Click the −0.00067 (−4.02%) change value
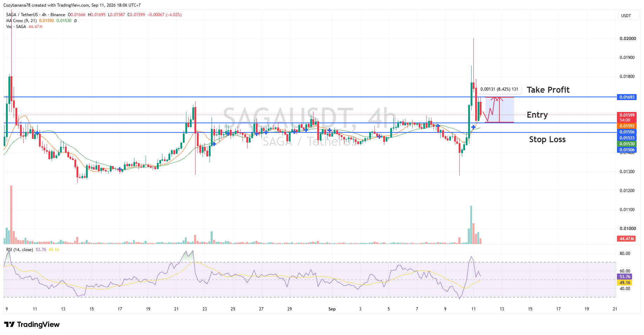This screenshot has width=644, height=335. (165, 15)
